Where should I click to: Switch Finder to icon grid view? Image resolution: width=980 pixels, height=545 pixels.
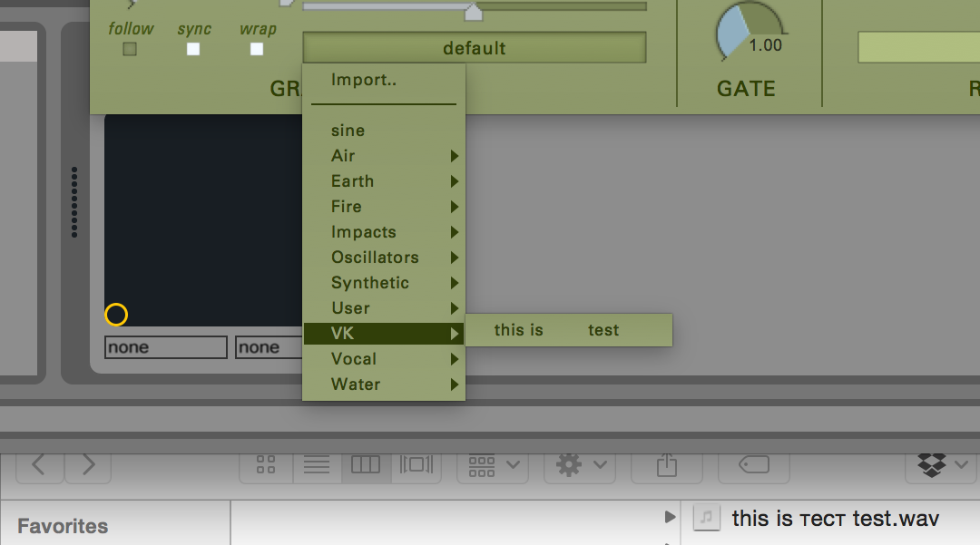266,465
